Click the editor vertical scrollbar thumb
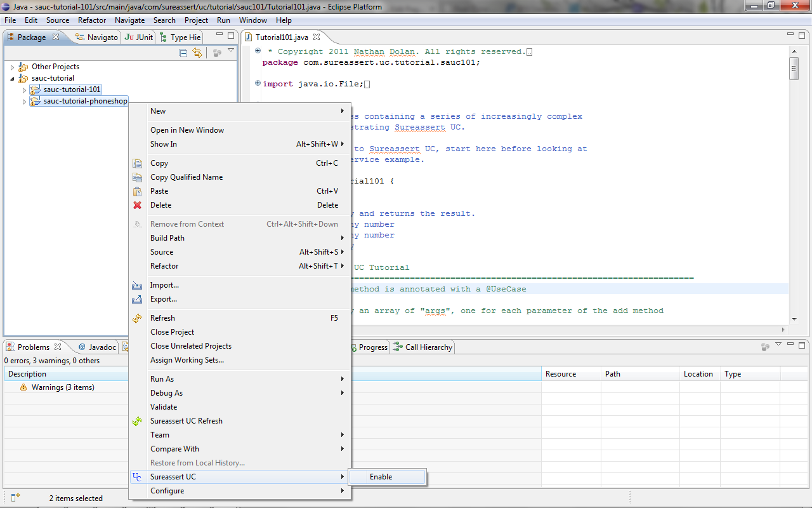The height and width of the screenshot is (508, 812). pyautogui.click(x=794, y=69)
